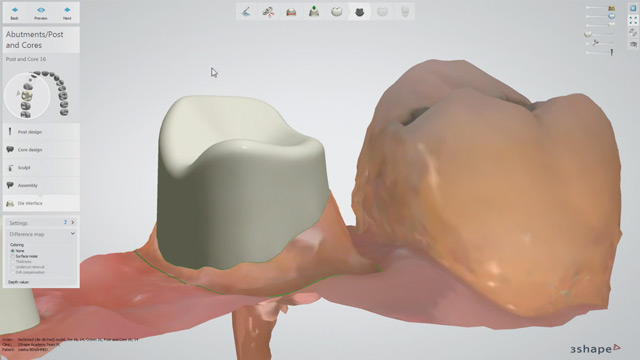
Task: Click the dark post-and-core workflow icon
Action: click(360, 12)
